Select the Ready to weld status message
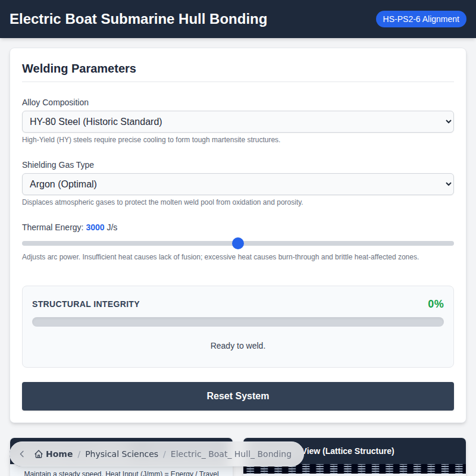Image resolution: width=476 pixels, height=476 pixels. click(238, 346)
